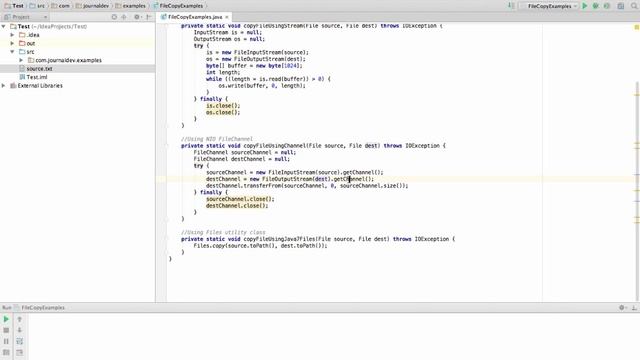This screenshot has width=640, height=360.
Task: Click fold marker beside copyFileUsingChannel
Action: pyautogui.click(x=167, y=146)
